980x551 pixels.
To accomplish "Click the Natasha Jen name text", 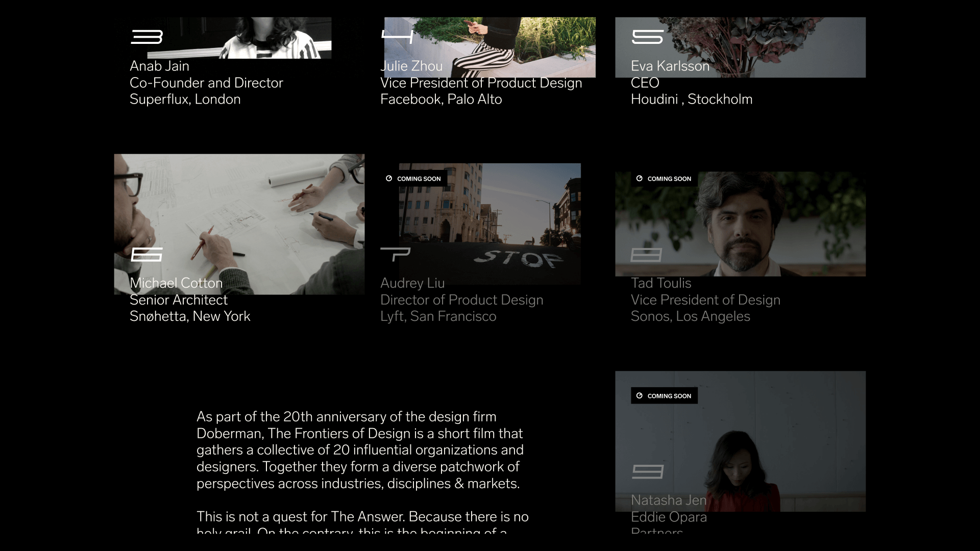I will [x=669, y=500].
